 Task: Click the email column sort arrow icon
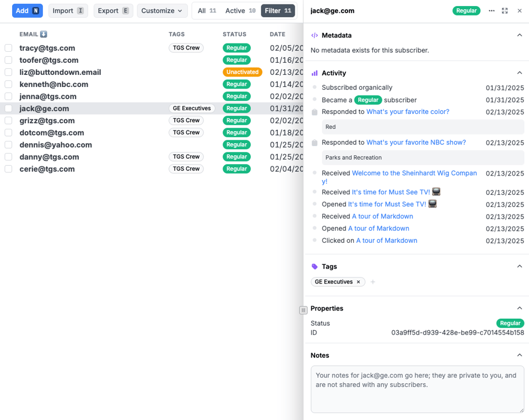point(44,34)
